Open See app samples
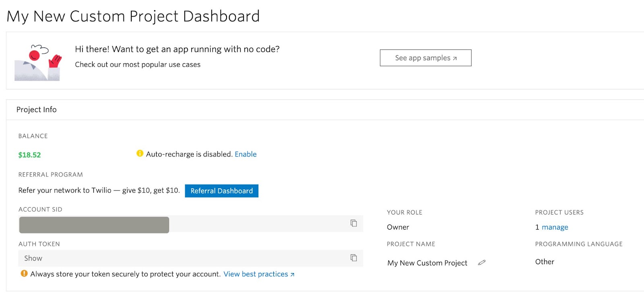This screenshot has height=296, width=644. 425,58
